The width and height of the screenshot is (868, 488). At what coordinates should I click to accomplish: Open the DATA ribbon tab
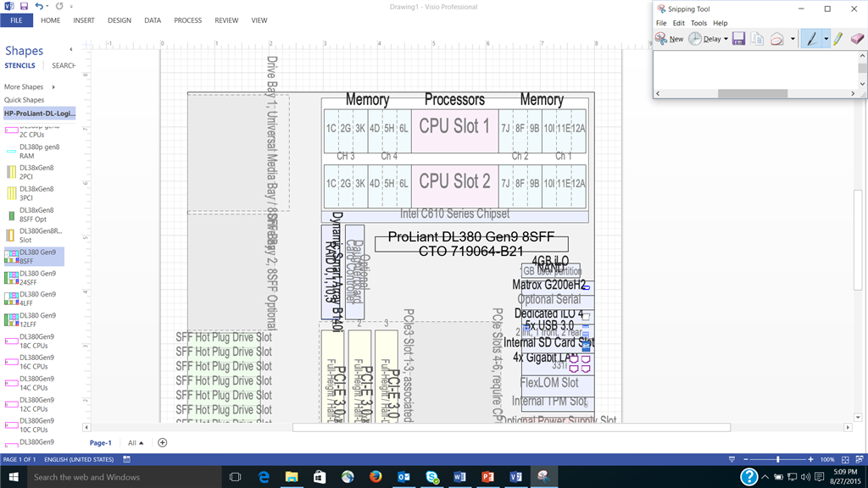[153, 20]
